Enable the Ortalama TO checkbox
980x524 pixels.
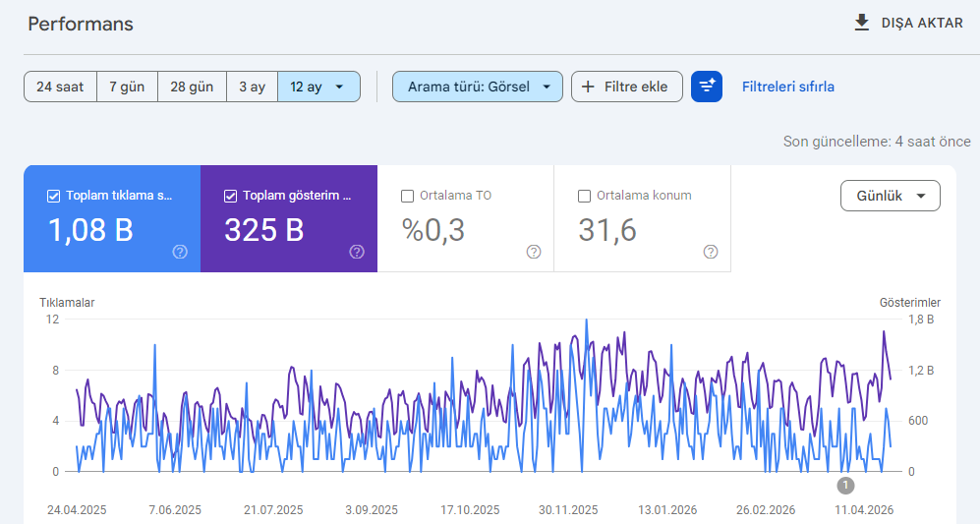point(408,197)
